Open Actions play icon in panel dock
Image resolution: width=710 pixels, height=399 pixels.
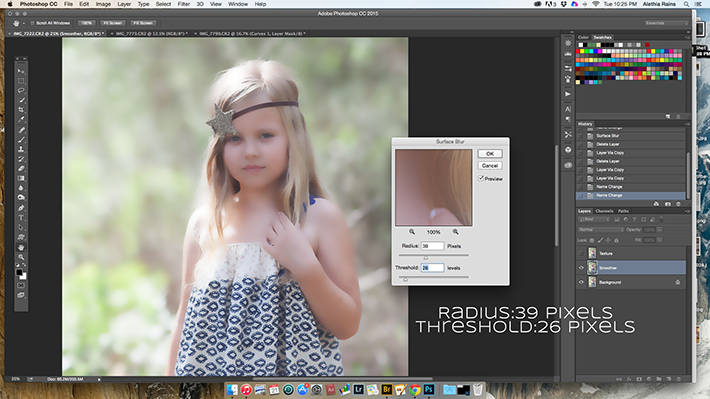tap(568, 94)
